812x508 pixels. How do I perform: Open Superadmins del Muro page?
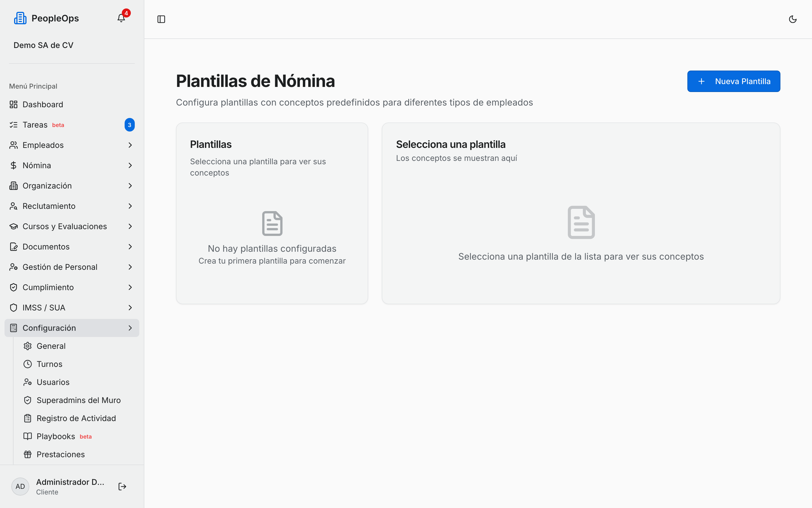point(79,400)
